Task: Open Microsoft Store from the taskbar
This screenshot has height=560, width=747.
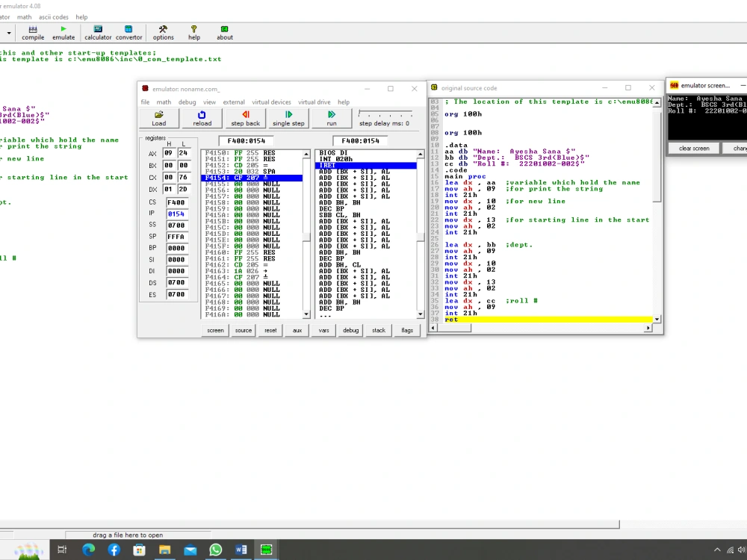Action: [139, 550]
